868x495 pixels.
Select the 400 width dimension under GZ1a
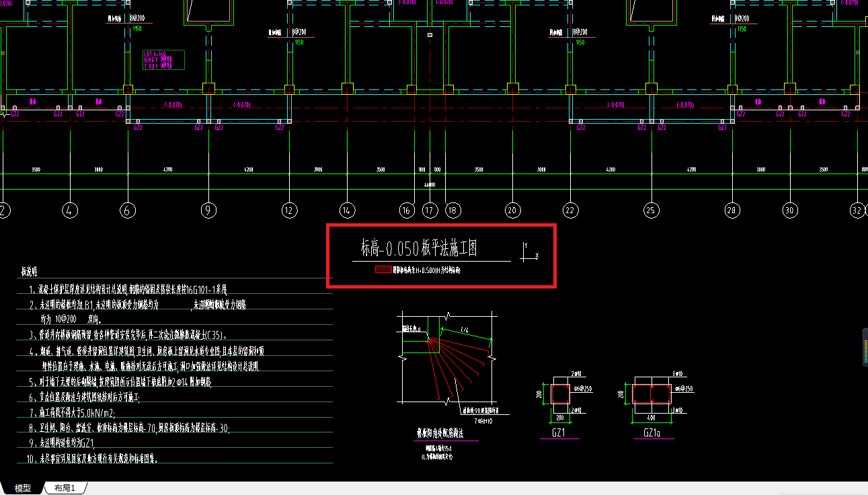pos(651,418)
